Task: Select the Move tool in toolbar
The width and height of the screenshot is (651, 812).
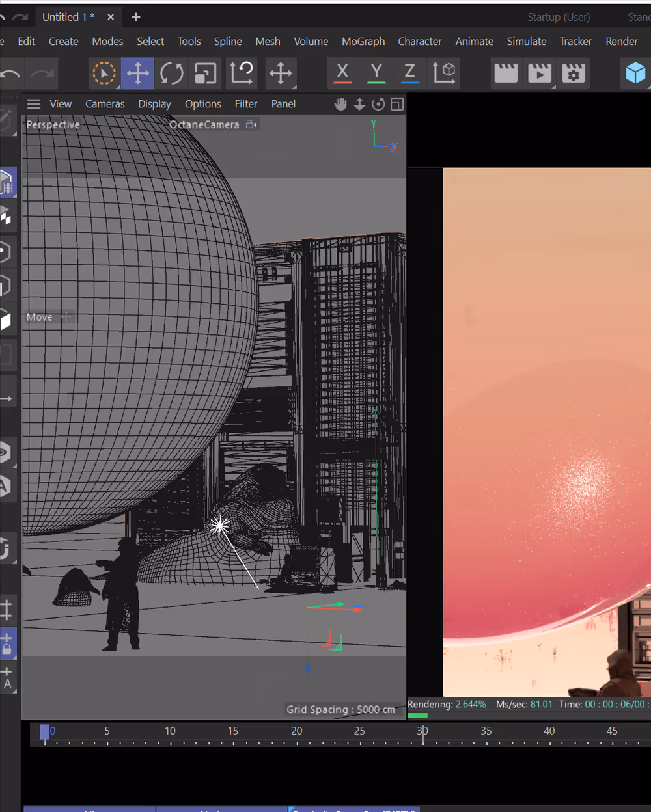Action: click(137, 73)
